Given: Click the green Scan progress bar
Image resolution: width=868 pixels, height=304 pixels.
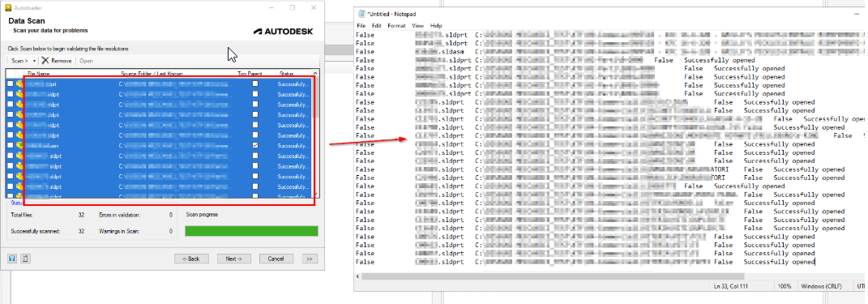Looking at the screenshot, I should coord(251,231).
